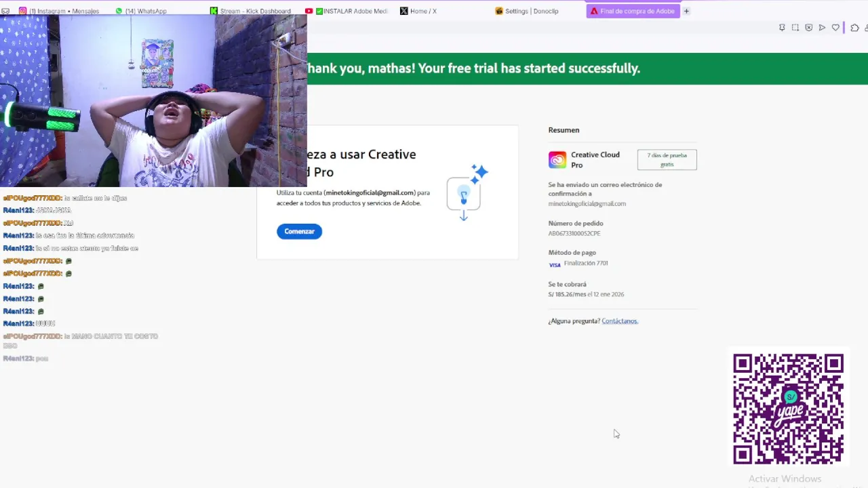Viewport: 868px width, 488px height.
Task: Open a new tab with the plus button
Action: 686,11
